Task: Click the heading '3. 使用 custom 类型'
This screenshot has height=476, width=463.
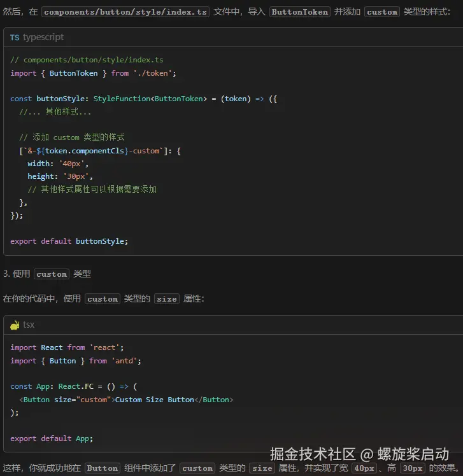Action: [47, 274]
